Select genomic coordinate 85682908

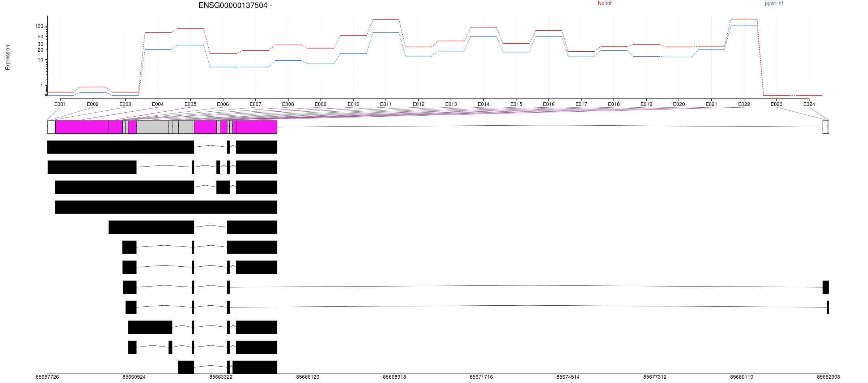pyautogui.click(x=828, y=377)
